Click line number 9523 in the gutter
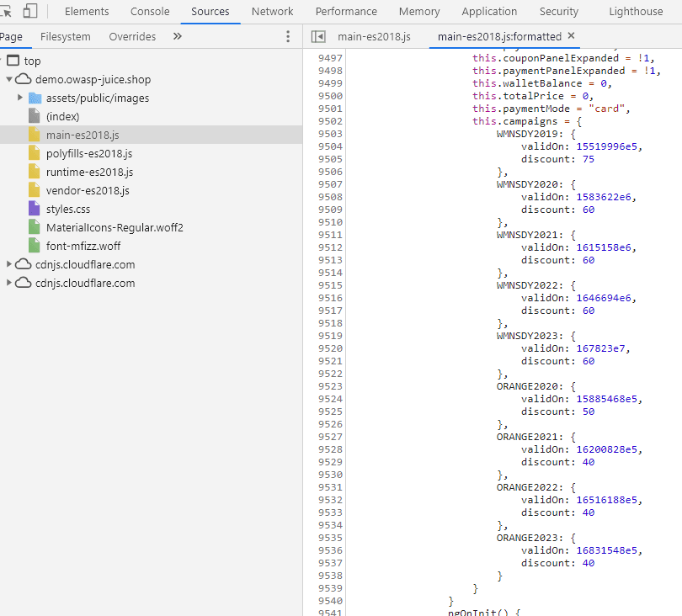The width and height of the screenshot is (682, 616). (x=330, y=386)
